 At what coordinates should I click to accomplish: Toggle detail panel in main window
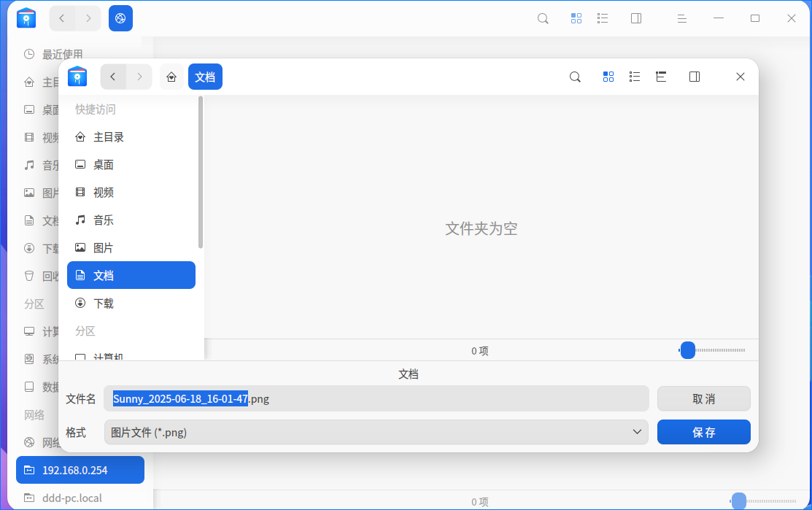[x=636, y=19]
